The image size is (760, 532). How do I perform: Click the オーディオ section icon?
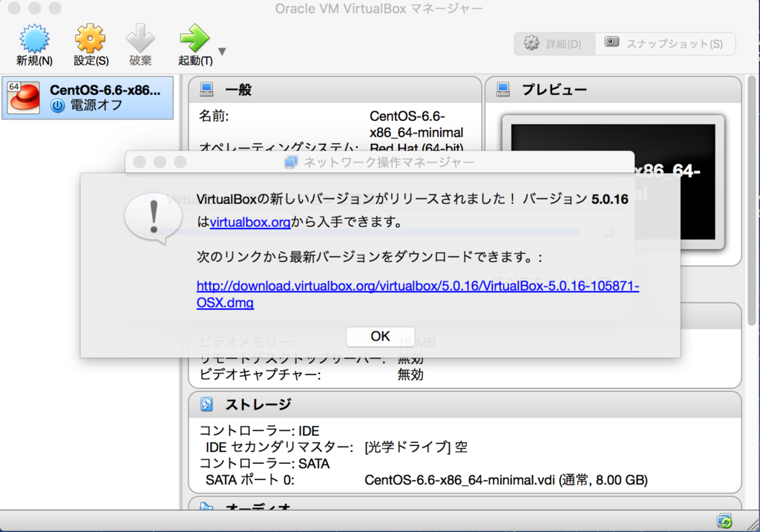(207, 506)
